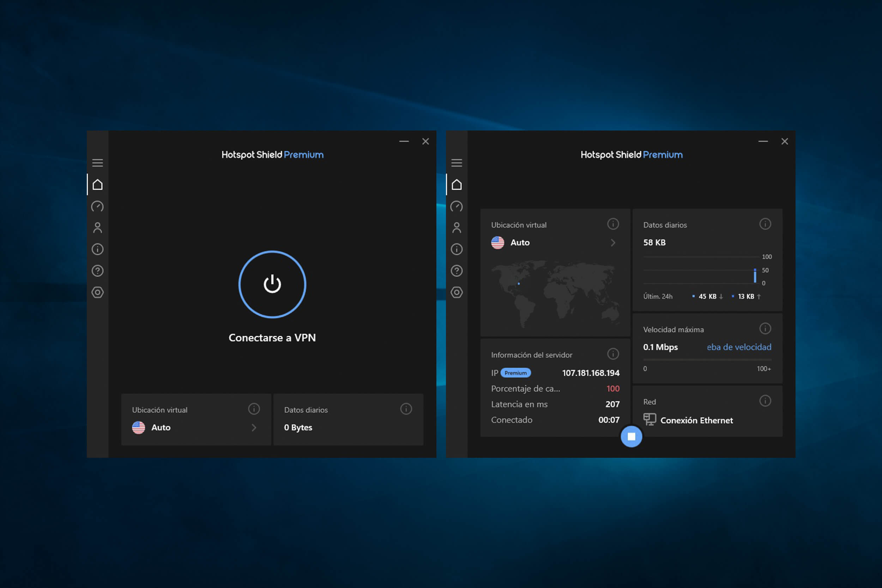Screen dimensions: 882x588
Task: Show info for Ubicación virtual in right window
Action: (x=613, y=224)
